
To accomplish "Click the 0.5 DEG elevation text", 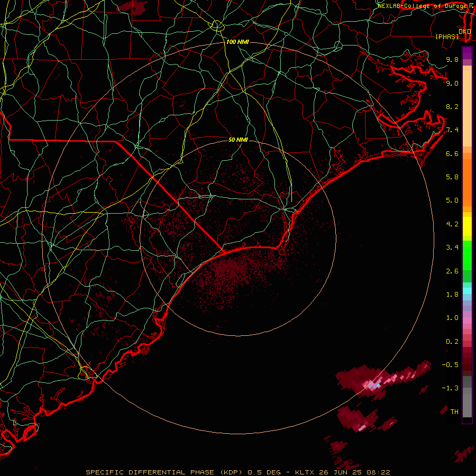I will click(x=265, y=472).
